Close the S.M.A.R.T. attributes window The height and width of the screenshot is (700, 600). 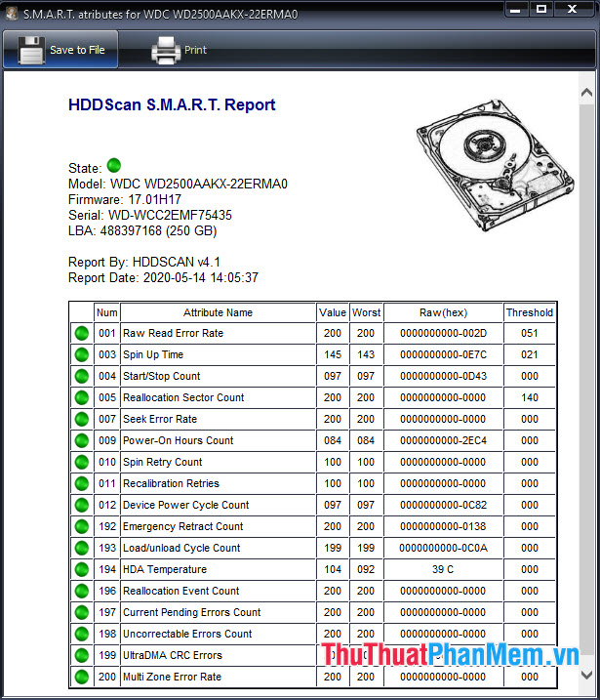573,10
